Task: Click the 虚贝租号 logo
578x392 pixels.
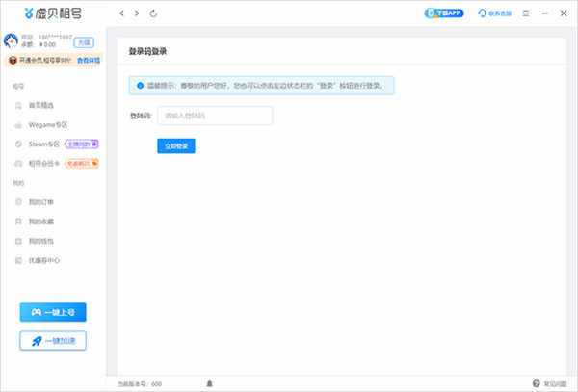Action: click(x=53, y=13)
